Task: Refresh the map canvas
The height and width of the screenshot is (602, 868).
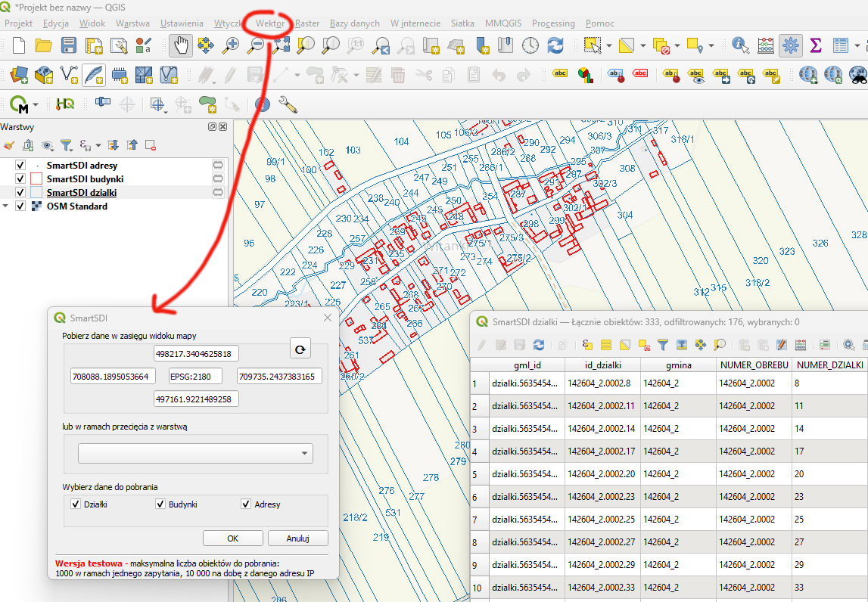Action: click(x=555, y=45)
